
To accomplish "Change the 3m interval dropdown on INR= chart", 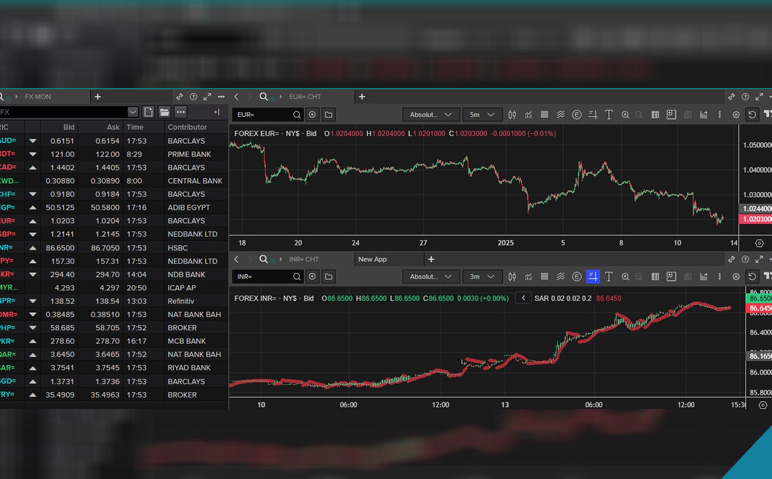I will click(x=482, y=277).
